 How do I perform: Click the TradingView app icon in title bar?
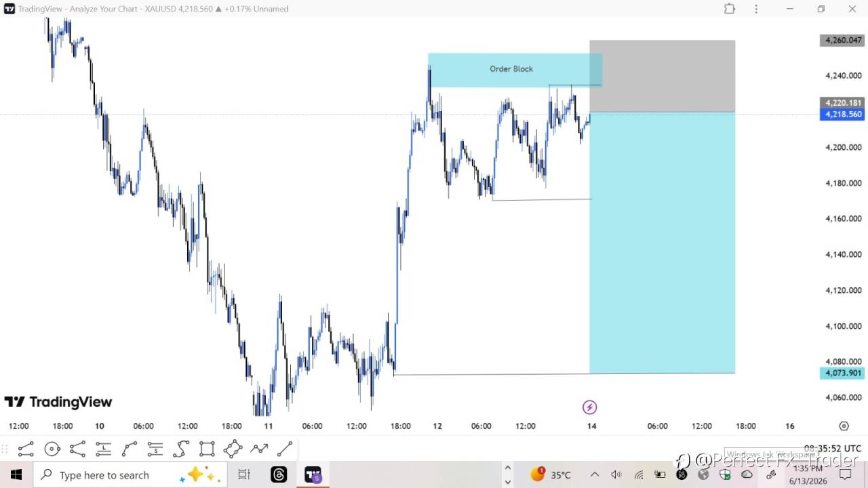click(x=9, y=9)
